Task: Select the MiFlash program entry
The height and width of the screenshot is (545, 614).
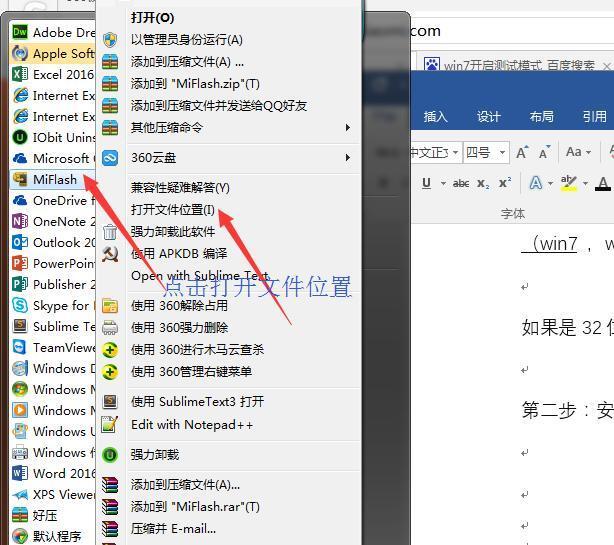Action: click(x=53, y=179)
